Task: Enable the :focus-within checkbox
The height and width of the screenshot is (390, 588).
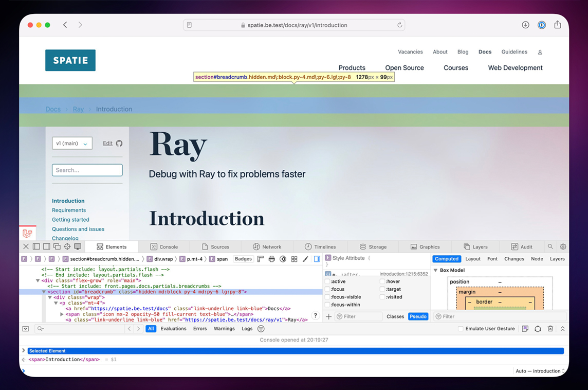Action: click(327, 305)
